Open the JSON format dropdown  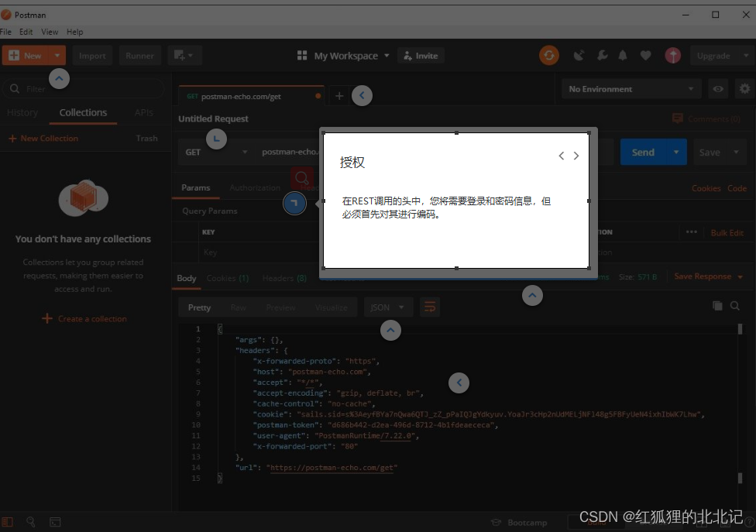(x=388, y=307)
